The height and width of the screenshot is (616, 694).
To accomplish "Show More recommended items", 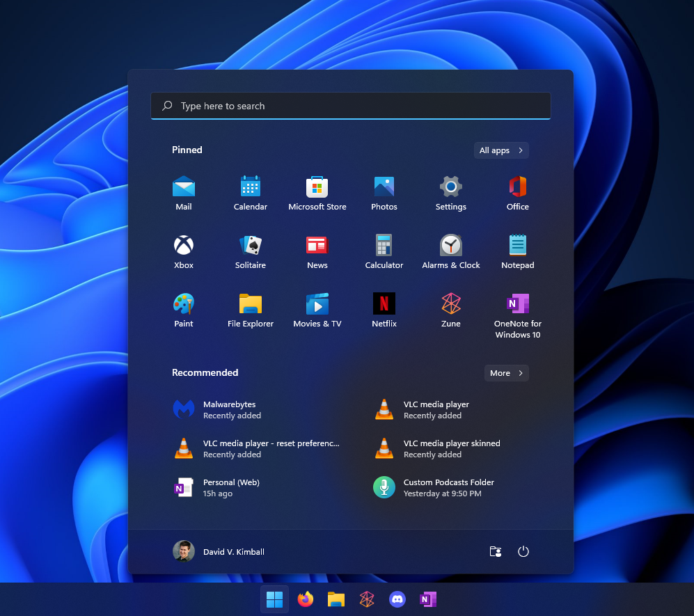I will (x=506, y=373).
